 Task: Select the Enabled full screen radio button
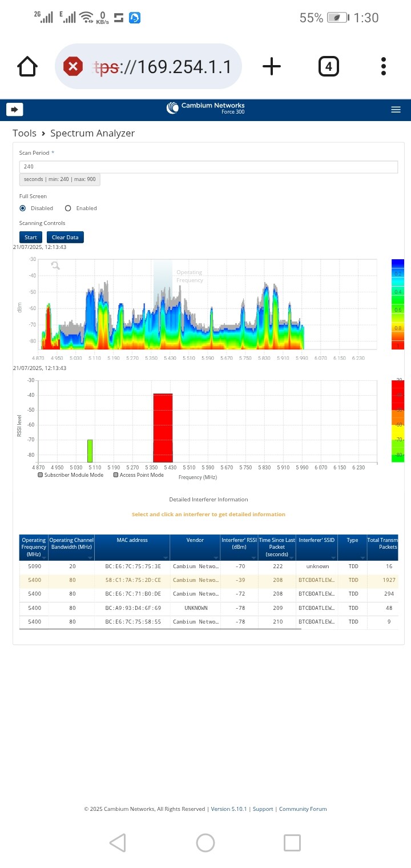point(68,208)
